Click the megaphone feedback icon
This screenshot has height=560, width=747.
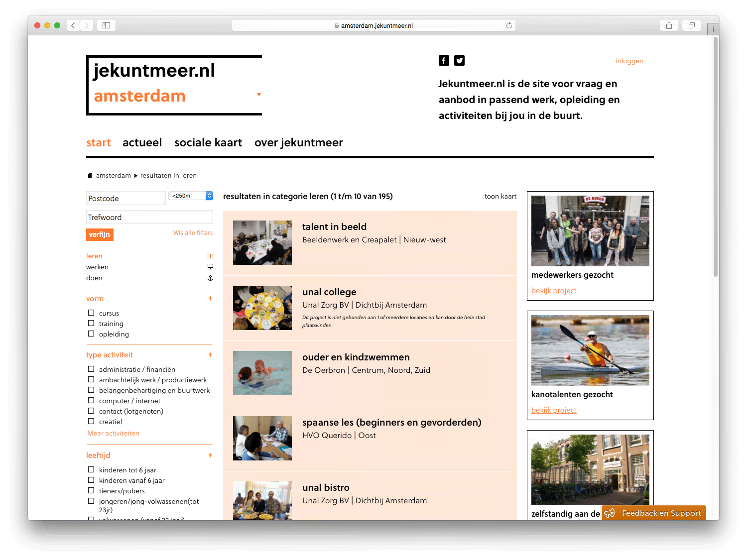[x=609, y=513]
